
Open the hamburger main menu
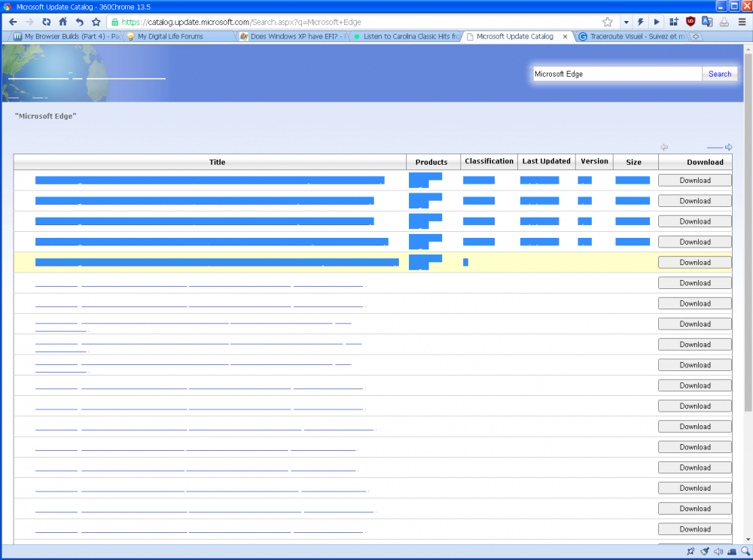tap(742, 22)
